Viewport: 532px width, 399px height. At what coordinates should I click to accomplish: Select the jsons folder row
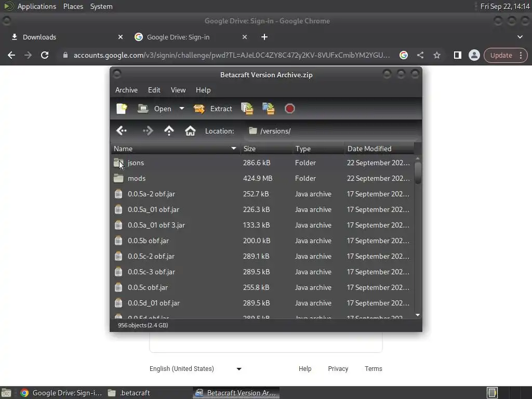tap(262, 163)
